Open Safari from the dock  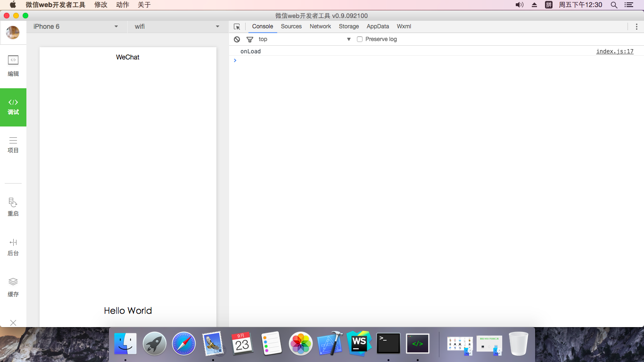(184, 344)
